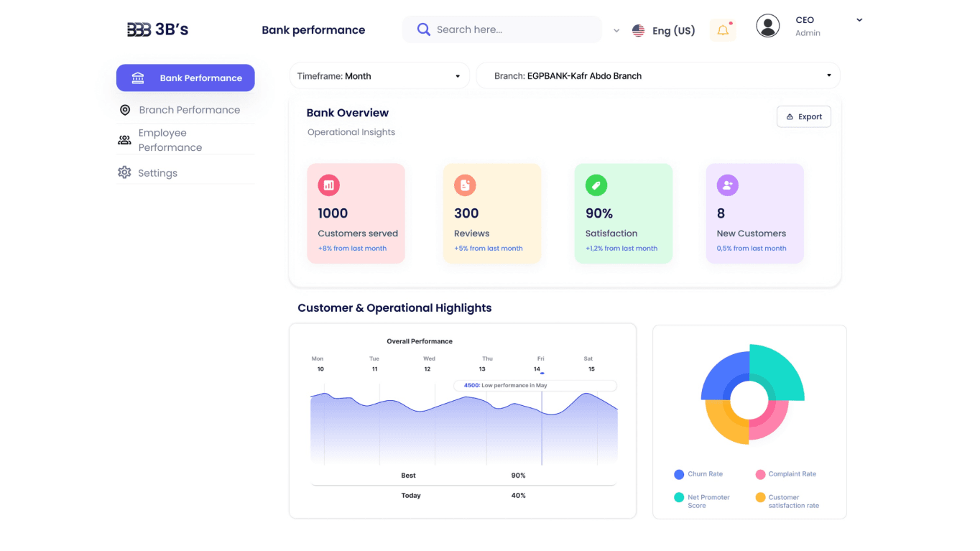Click the purple New Customers icon

[x=727, y=185]
